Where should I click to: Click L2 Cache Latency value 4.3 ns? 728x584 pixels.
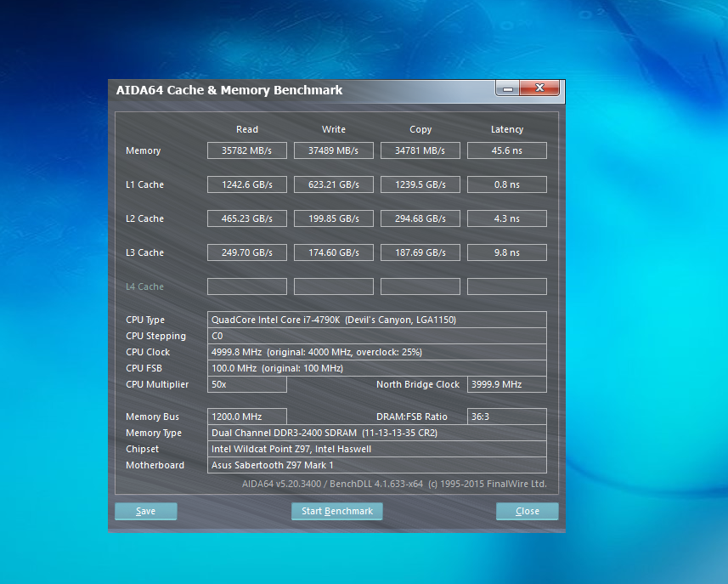pyautogui.click(x=507, y=218)
